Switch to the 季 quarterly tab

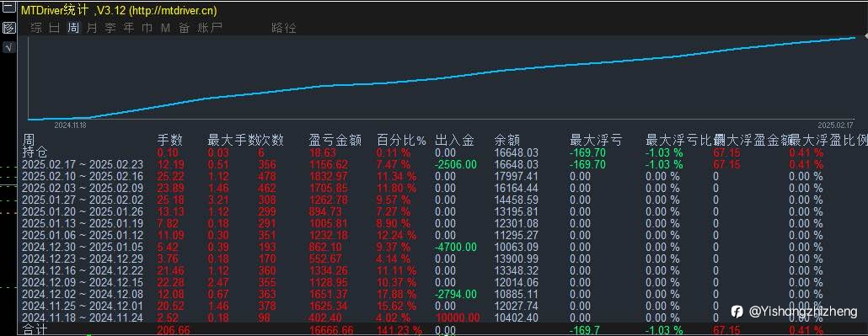click(x=110, y=28)
